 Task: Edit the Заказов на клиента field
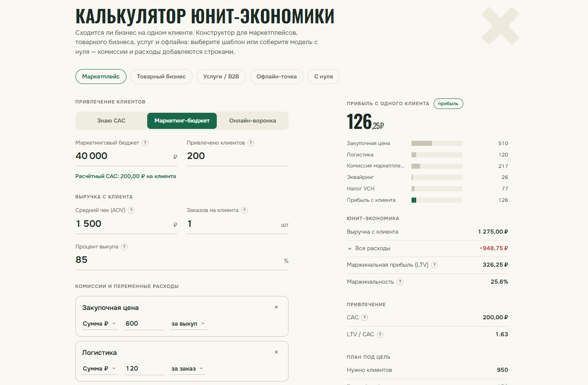pyautogui.click(x=238, y=224)
